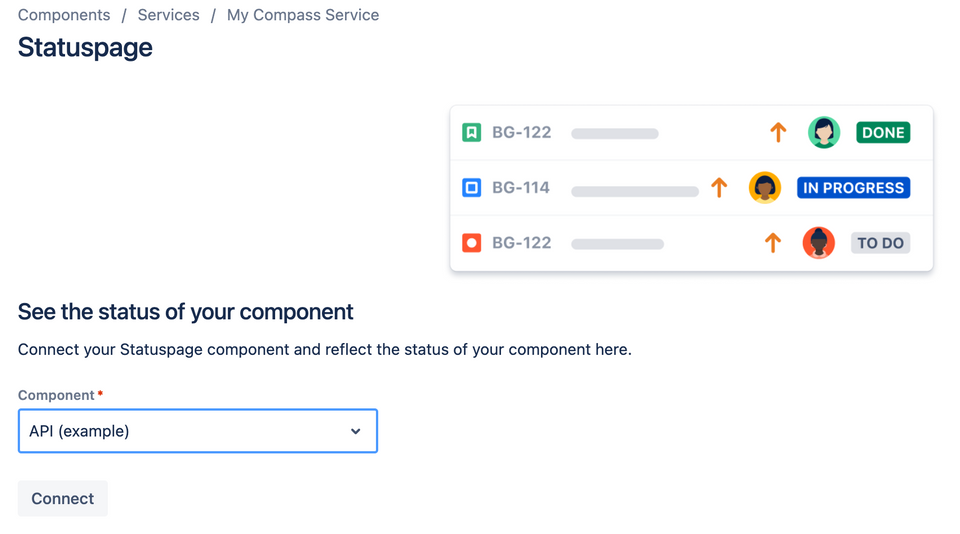Open the Component dropdown chevron

[x=356, y=431]
